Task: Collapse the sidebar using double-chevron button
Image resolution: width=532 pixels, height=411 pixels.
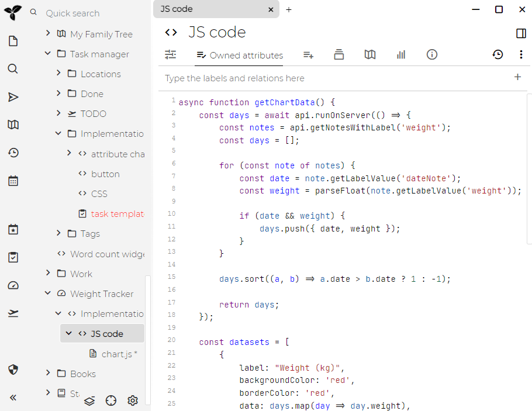Action: [13, 398]
